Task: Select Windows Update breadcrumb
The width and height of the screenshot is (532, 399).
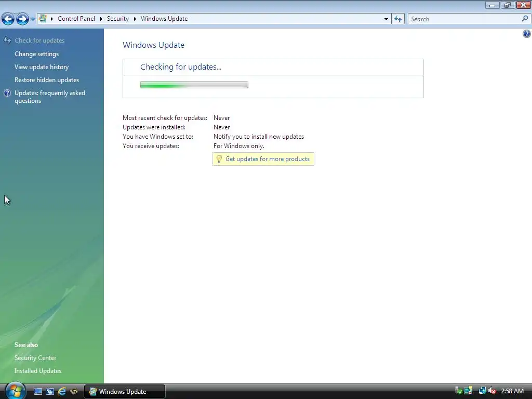Action: coord(164,19)
